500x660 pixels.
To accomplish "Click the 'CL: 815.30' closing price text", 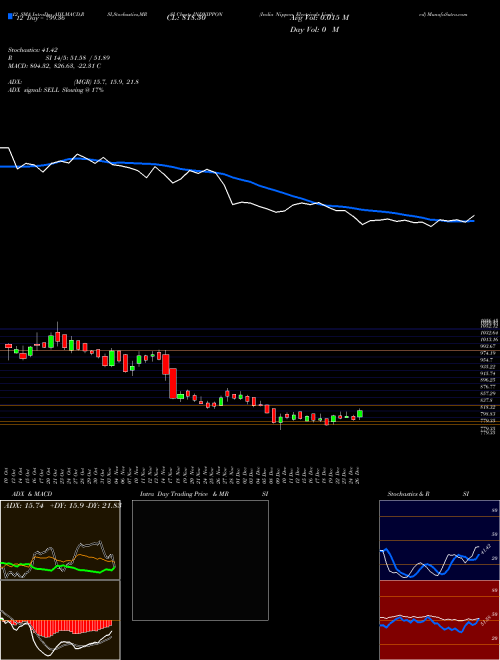I will coord(188,18).
